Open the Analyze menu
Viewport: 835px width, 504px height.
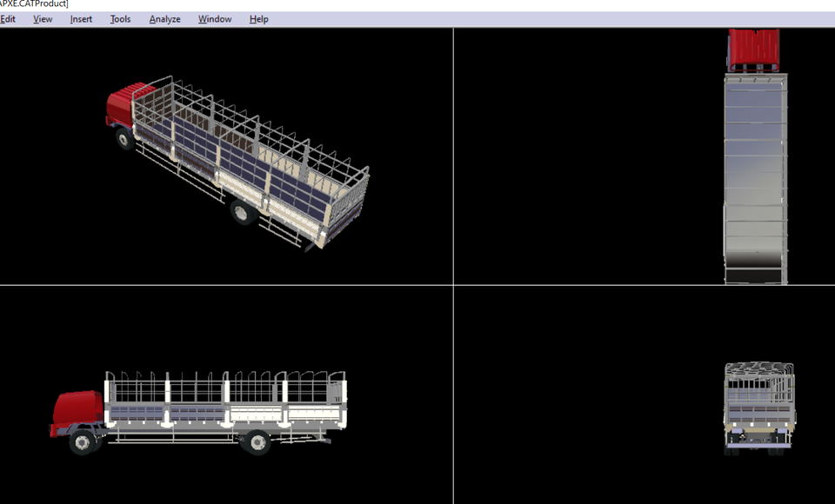pyautogui.click(x=164, y=19)
